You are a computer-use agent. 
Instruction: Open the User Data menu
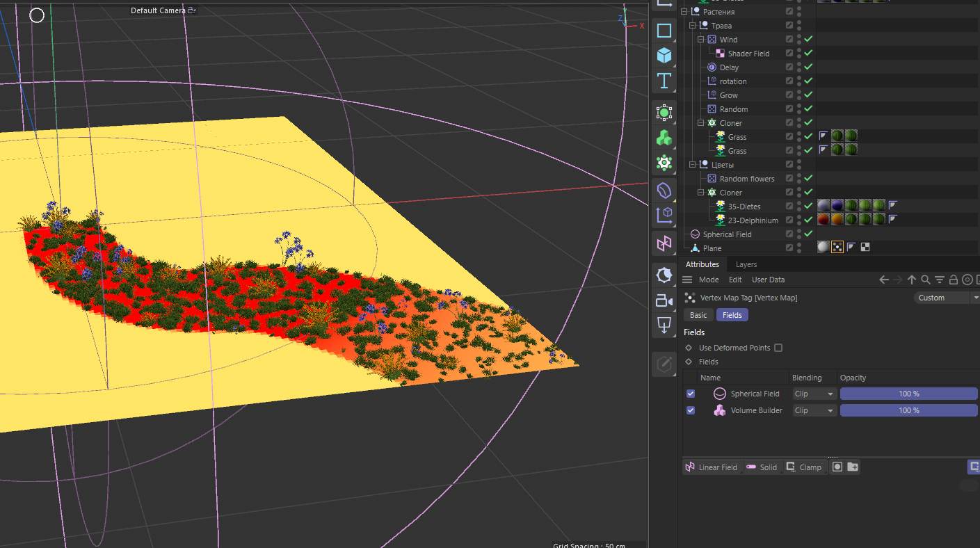[x=768, y=280]
